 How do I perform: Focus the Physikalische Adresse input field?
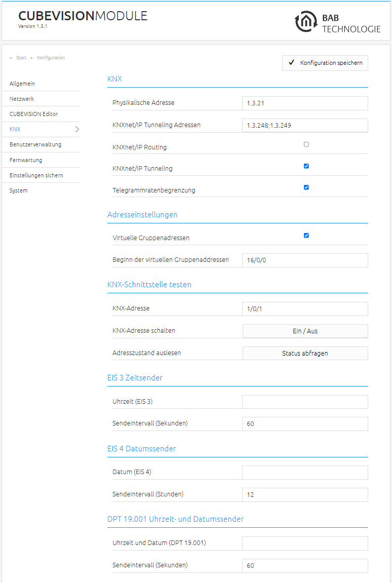305,103
